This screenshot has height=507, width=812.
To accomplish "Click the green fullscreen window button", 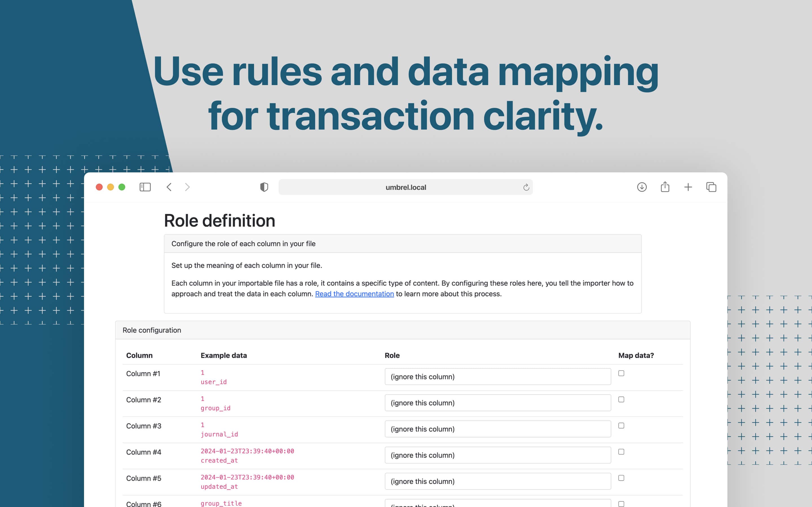I will (x=122, y=187).
